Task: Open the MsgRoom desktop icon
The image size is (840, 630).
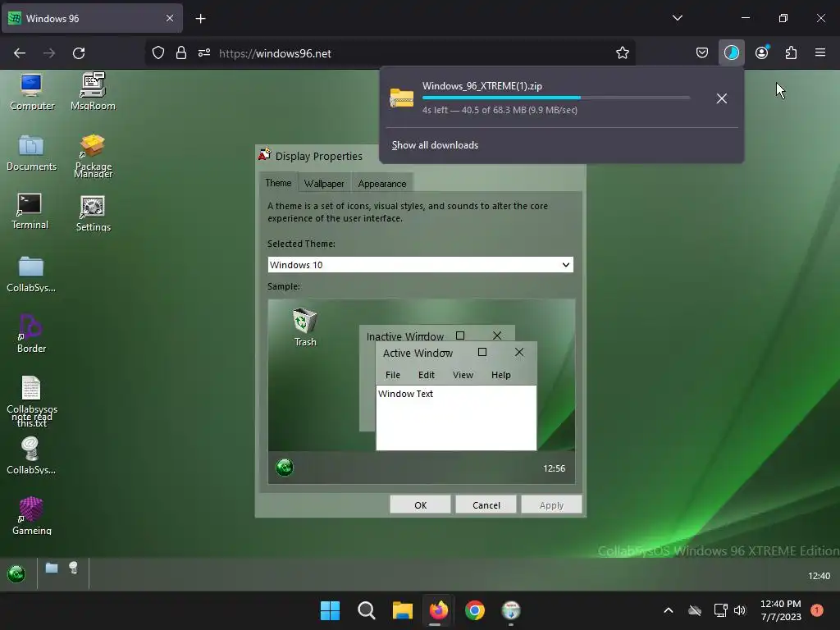Action: (93, 92)
